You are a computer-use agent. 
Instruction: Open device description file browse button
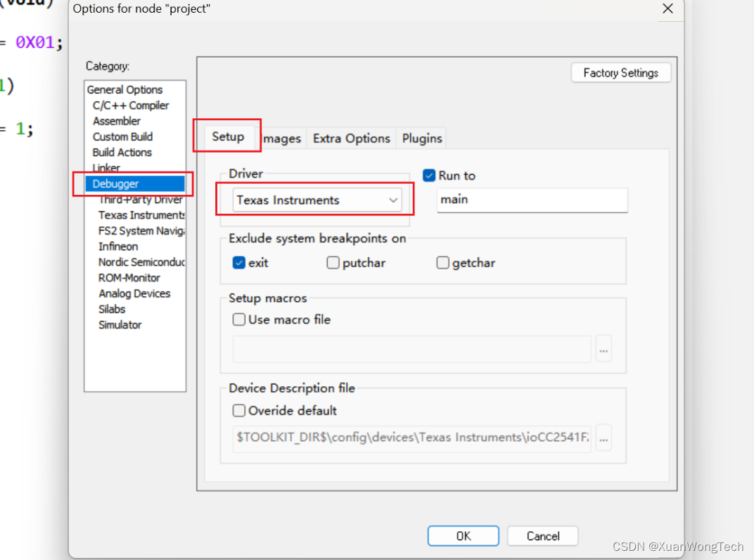[603, 438]
